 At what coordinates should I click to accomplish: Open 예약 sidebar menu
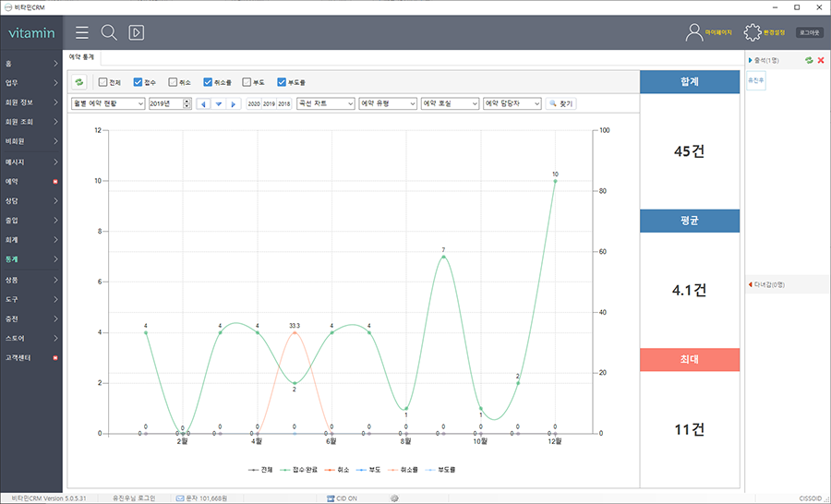coord(31,182)
